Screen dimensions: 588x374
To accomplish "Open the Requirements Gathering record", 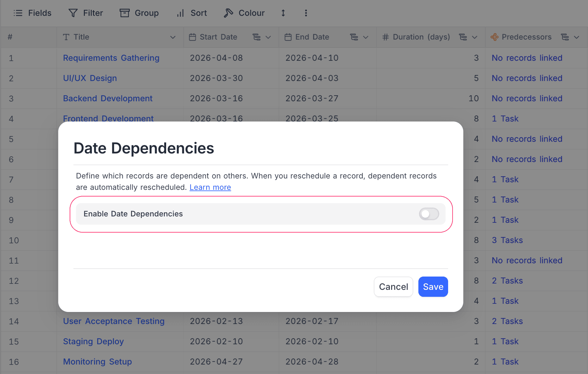I will (111, 58).
